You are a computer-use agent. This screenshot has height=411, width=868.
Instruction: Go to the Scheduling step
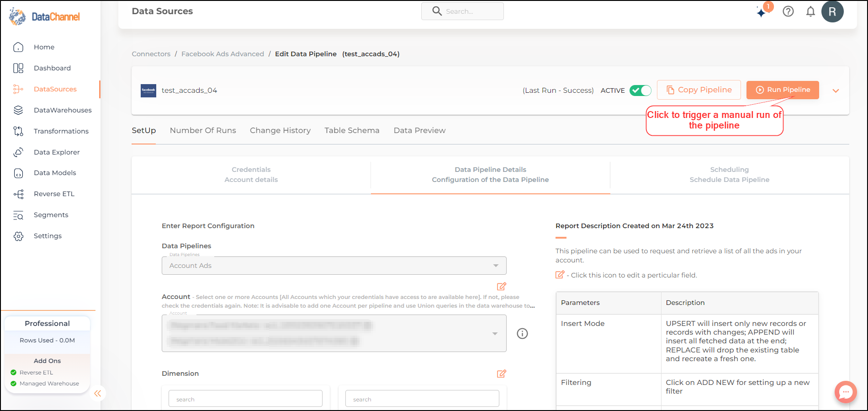(730, 175)
